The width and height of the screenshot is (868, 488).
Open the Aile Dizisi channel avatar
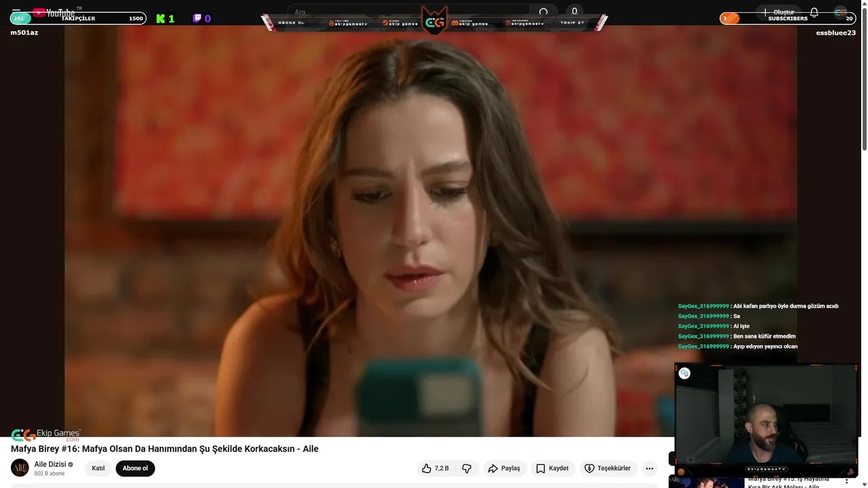(20, 468)
